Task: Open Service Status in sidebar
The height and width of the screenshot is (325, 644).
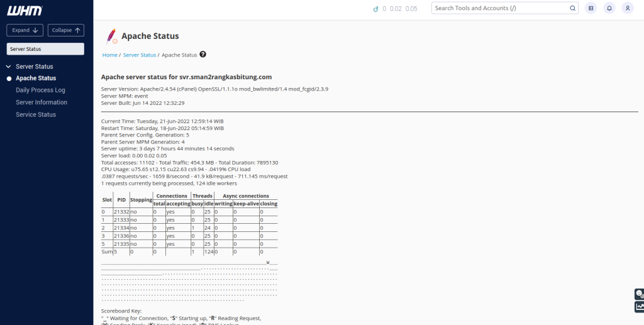Action: coord(36,114)
